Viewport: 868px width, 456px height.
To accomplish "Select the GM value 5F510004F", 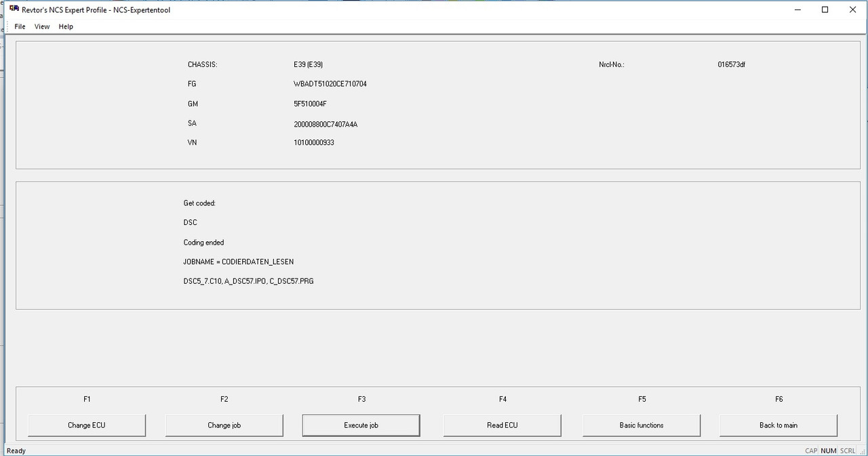I will [311, 104].
